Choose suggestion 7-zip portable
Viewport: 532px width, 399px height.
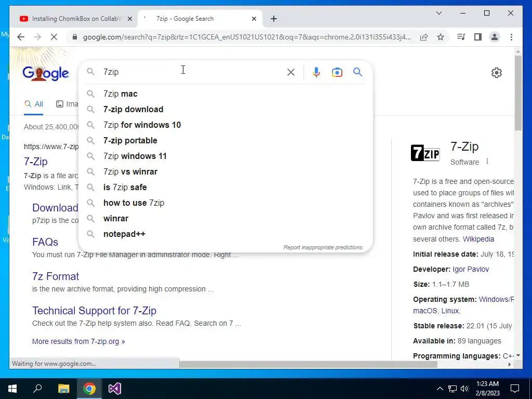point(225,140)
